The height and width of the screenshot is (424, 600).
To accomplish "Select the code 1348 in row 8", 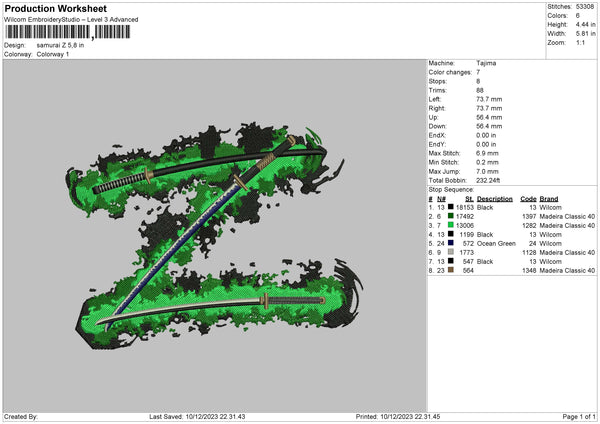I will pos(529,271).
